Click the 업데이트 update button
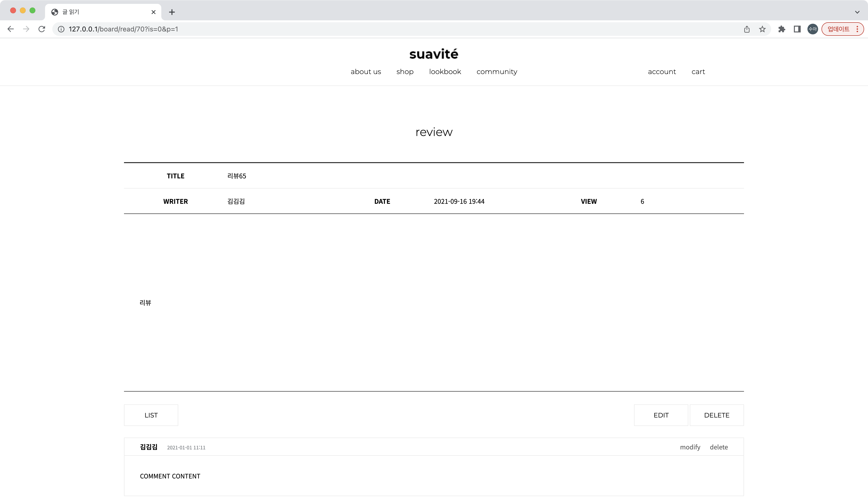Viewport: 868px width, 500px height. [842, 29]
